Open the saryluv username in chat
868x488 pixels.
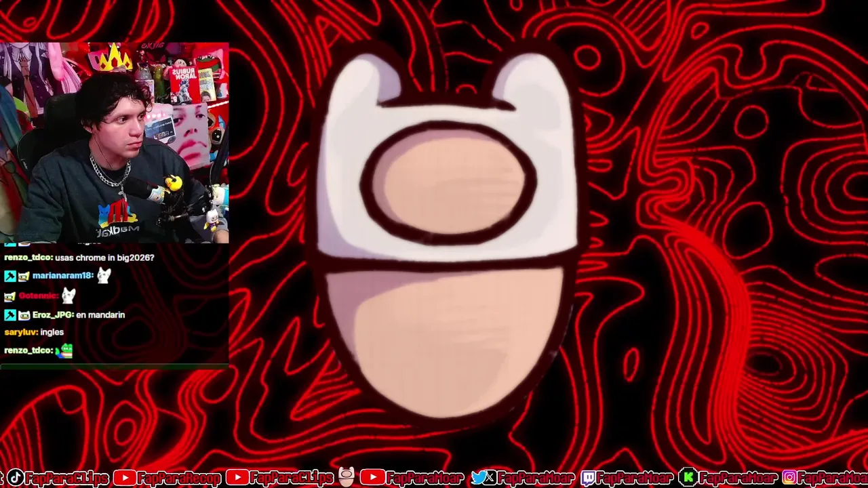[20, 332]
